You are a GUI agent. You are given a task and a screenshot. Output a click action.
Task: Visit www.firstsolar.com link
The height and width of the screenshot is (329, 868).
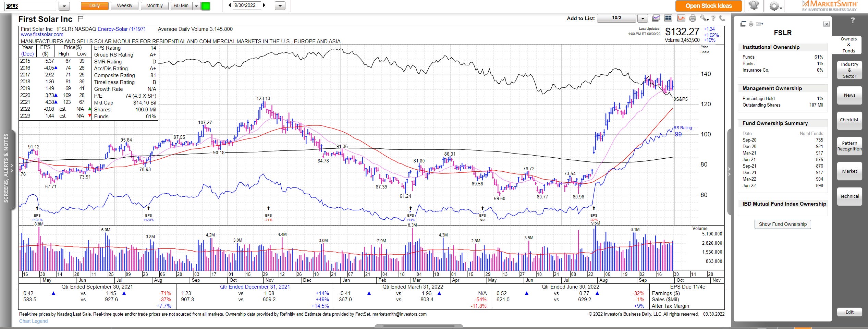point(42,34)
